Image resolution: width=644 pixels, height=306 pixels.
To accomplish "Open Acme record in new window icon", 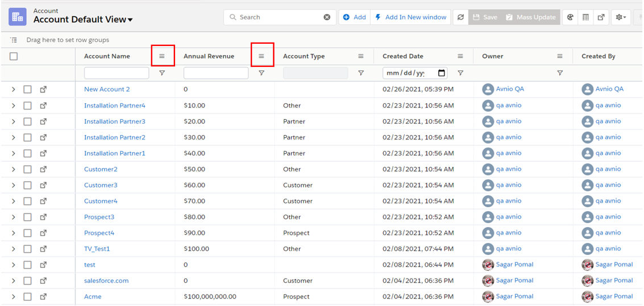I will pyautogui.click(x=43, y=296).
